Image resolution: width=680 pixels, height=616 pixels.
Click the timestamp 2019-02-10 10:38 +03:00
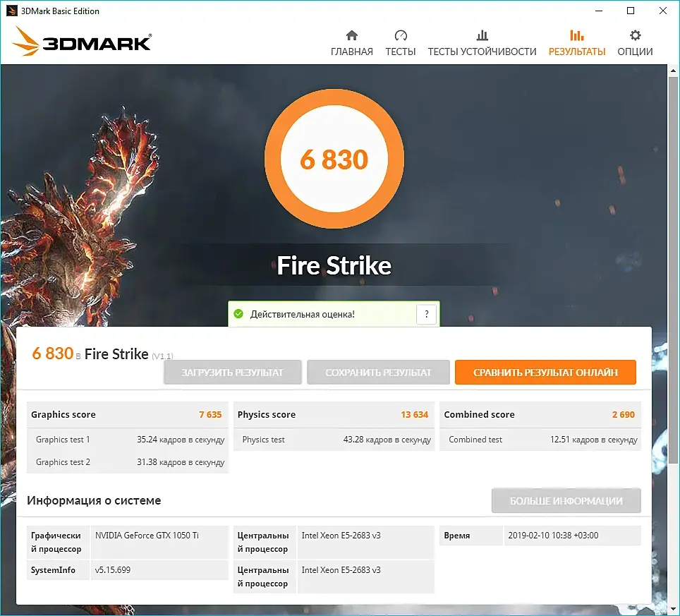tap(553, 536)
